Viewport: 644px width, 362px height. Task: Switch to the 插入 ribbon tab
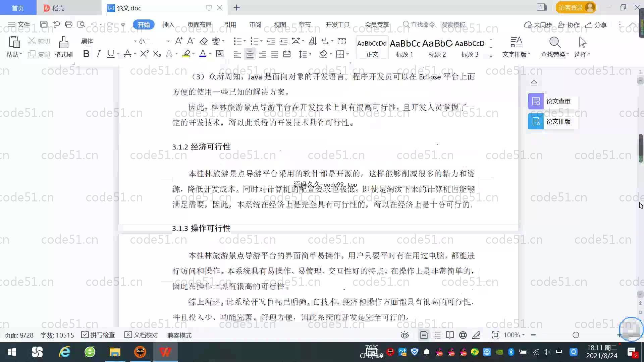coord(168,25)
